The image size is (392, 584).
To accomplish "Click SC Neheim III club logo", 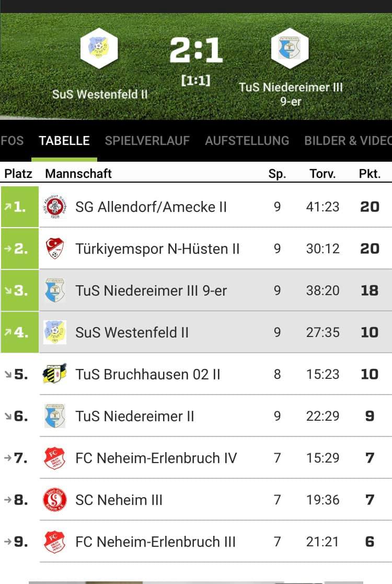I will (55, 500).
